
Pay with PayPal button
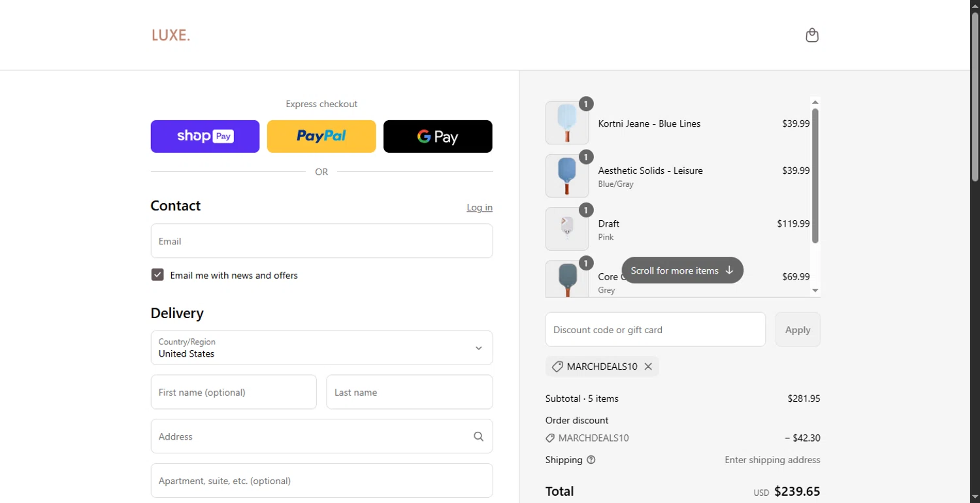(321, 137)
